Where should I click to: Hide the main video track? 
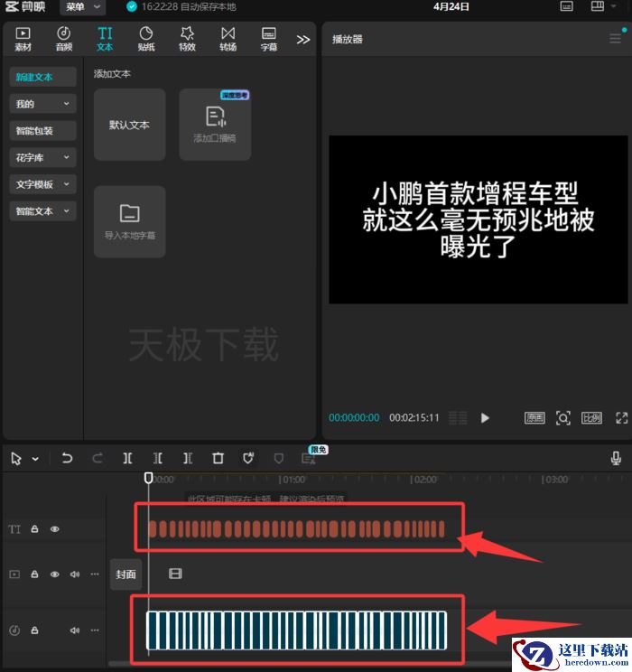[55, 574]
